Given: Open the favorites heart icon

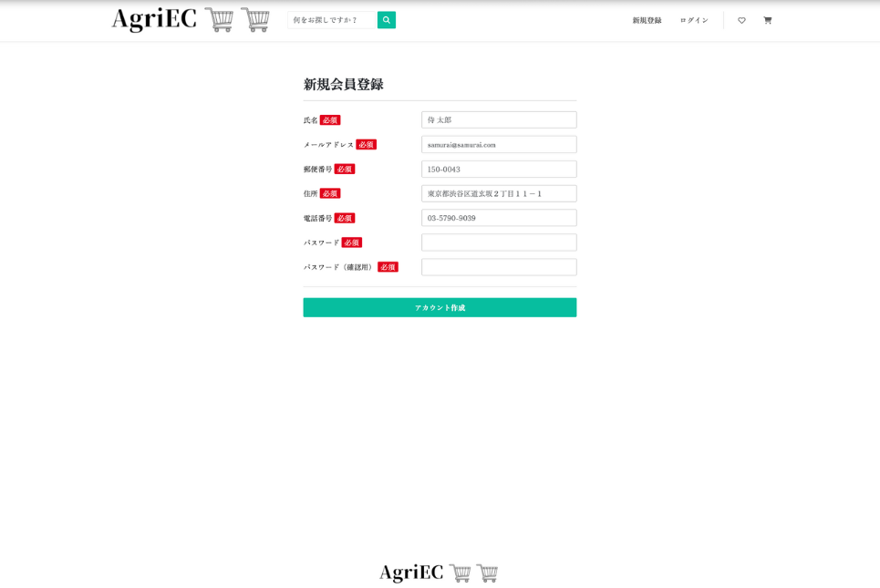Looking at the screenshot, I should point(741,20).
